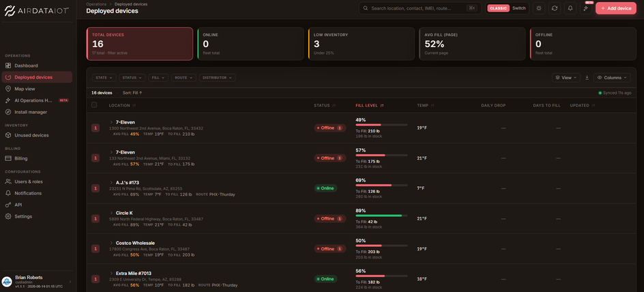The image size is (644, 292).
Task: Open Install manager menu item
Action: pos(37,112)
